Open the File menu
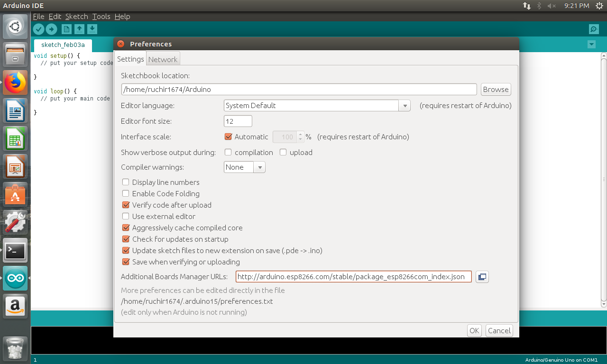 (39, 17)
